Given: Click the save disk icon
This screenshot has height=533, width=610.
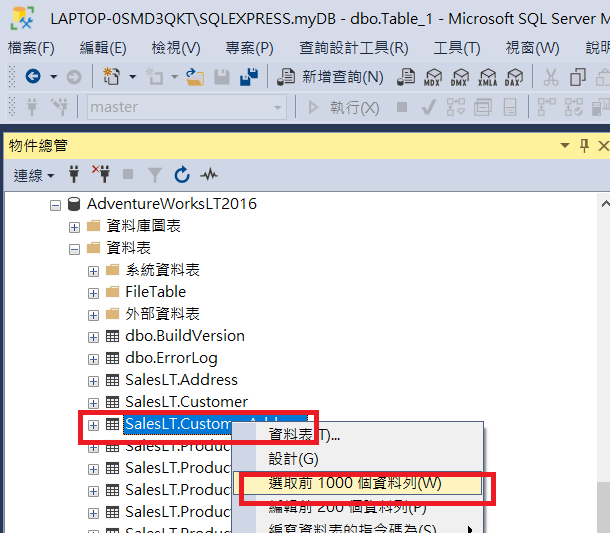Looking at the screenshot, I should pyautogui.click(x=222, y=77).
